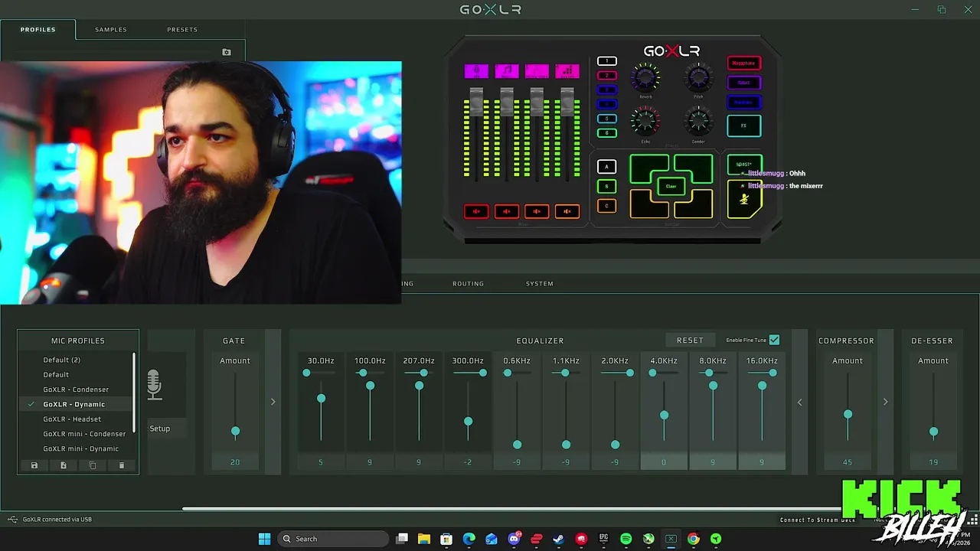Click the music note channel screen
Screen dimensions: 980x551
[506, 71]
